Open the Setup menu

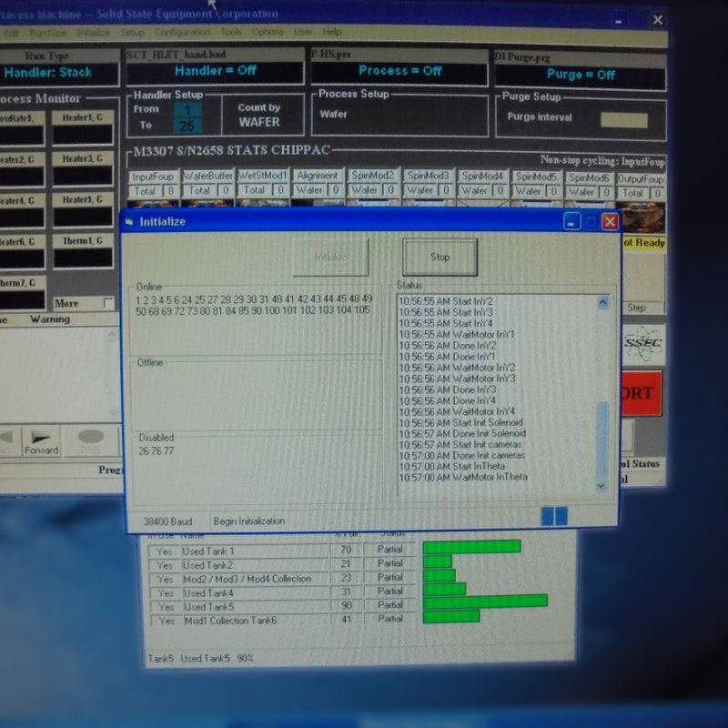[x=133, y=32]
